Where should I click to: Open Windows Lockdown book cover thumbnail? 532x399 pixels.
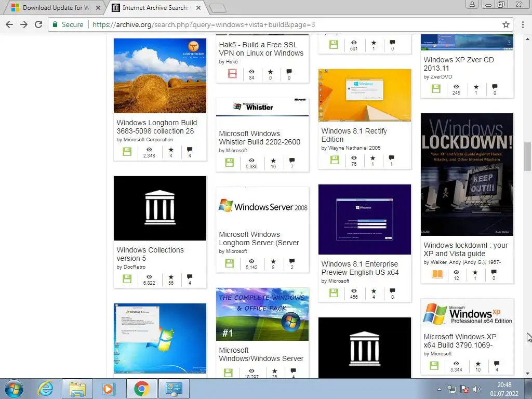(x=467, y=175)
